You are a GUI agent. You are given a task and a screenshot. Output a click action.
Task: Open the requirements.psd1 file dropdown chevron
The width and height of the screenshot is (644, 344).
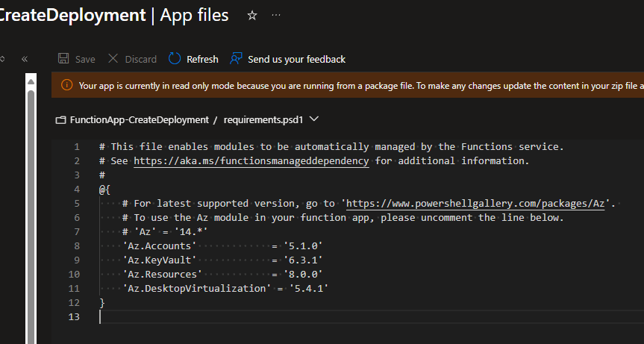click(x=313, y=119)
